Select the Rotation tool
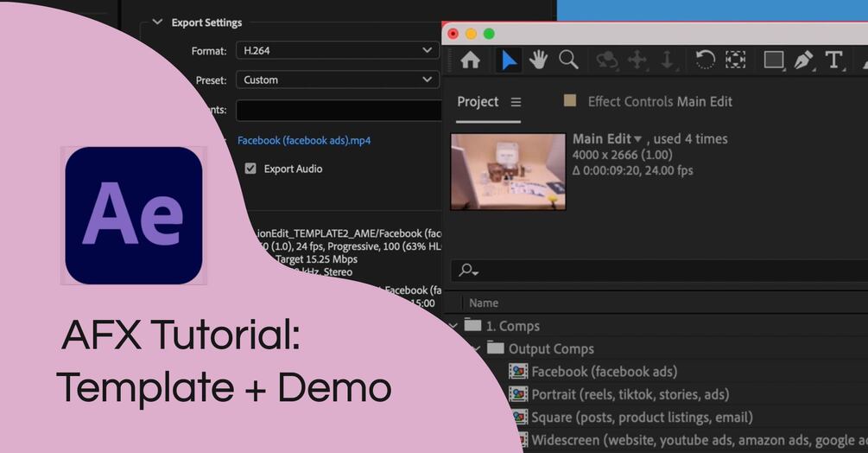 [705, 60]
